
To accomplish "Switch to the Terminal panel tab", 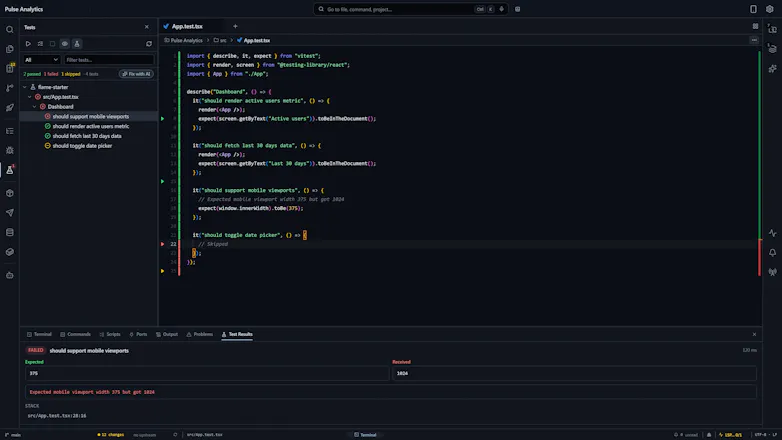I will coord(39,334).
